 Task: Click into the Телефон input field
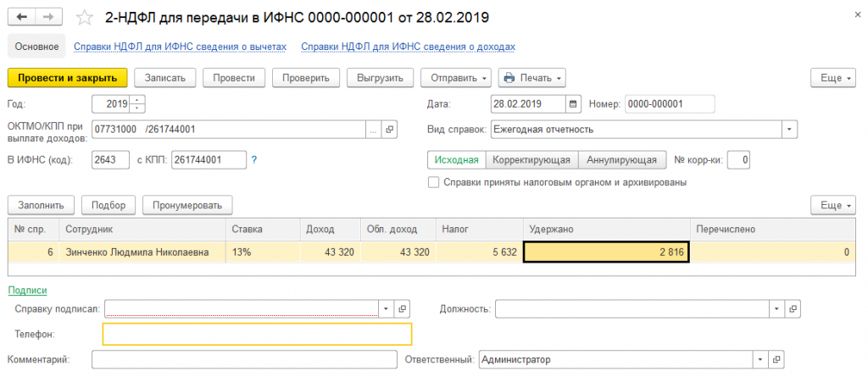coord(256,334)
